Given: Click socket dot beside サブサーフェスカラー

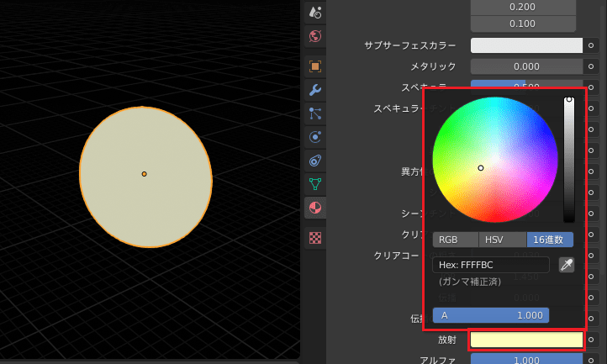Looking at the screenshot, I should coord(591,45).
